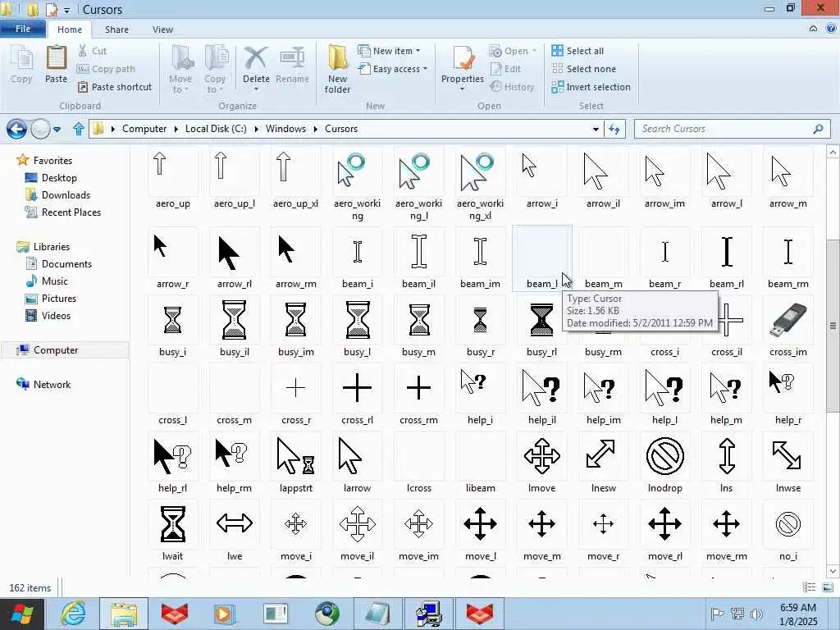Create a New folder from ribbon
Image resolution: width=840 pixels, height=630 pixels.
[337, 70]
